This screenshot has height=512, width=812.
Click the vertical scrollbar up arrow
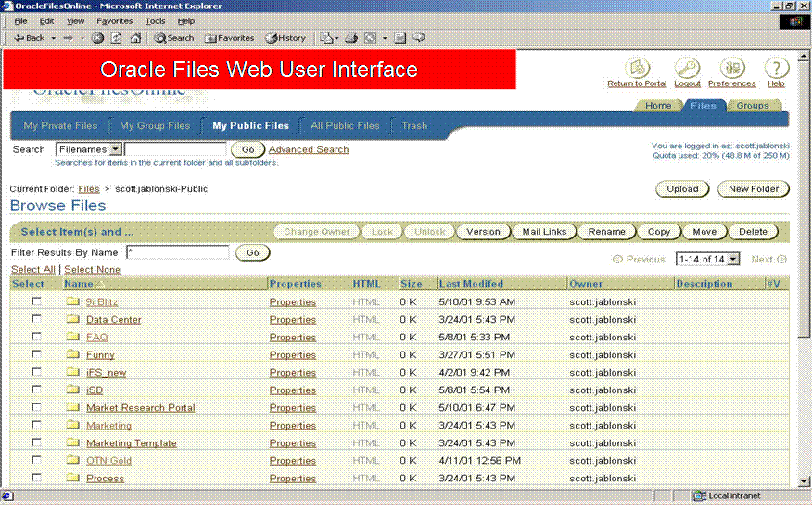(x=804, y=55)
